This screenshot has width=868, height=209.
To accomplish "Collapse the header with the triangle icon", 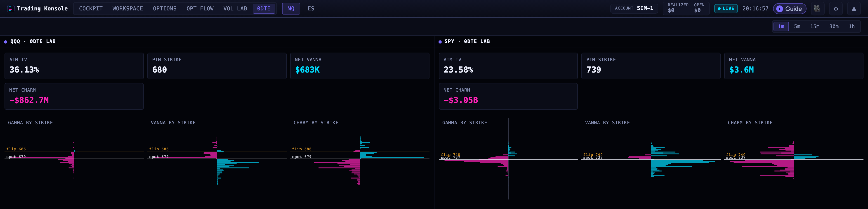I will point(854,8).
